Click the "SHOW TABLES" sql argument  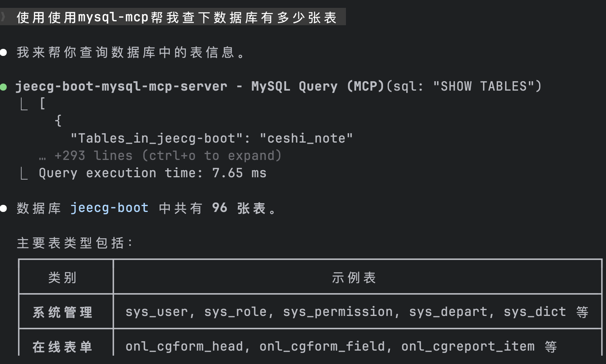483,87
